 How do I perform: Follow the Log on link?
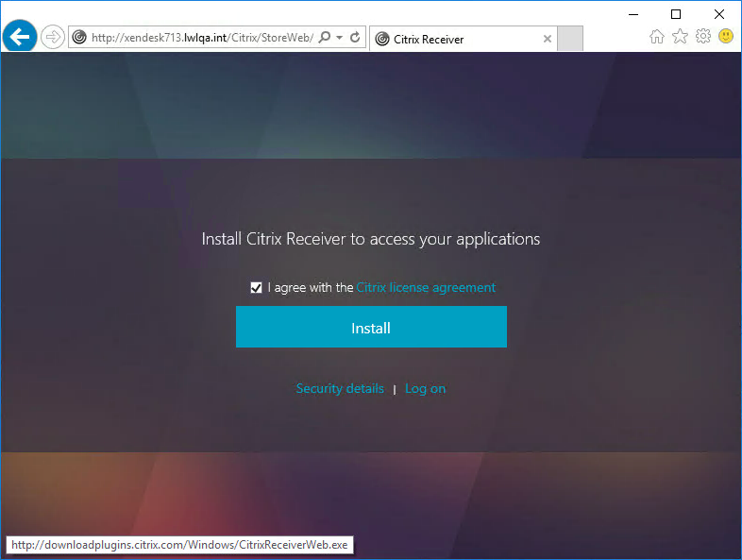coord(425,388)
